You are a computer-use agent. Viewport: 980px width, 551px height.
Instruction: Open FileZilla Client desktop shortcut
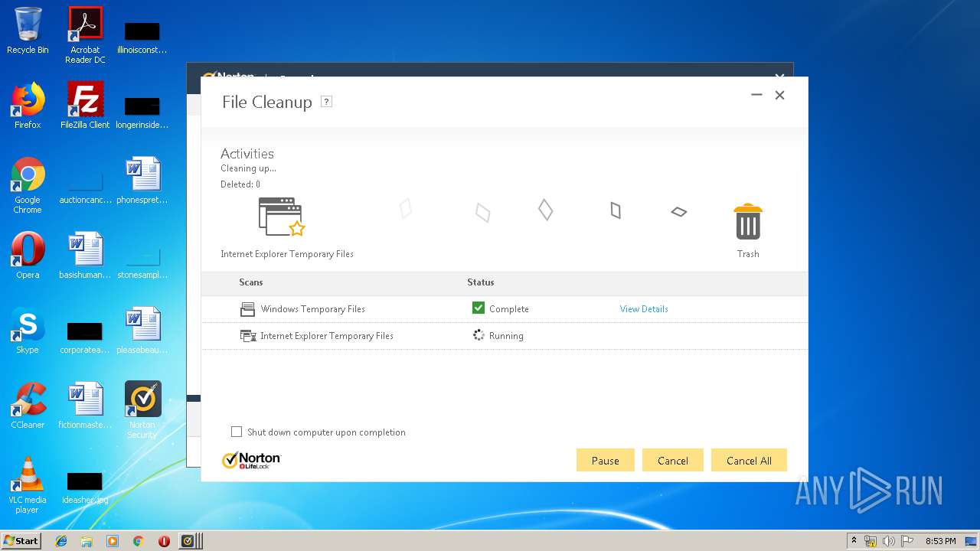coord(85,106)
